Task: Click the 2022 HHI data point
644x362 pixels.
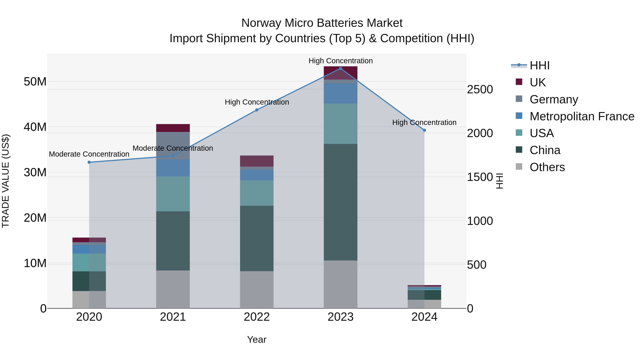Action: (257, 110)
